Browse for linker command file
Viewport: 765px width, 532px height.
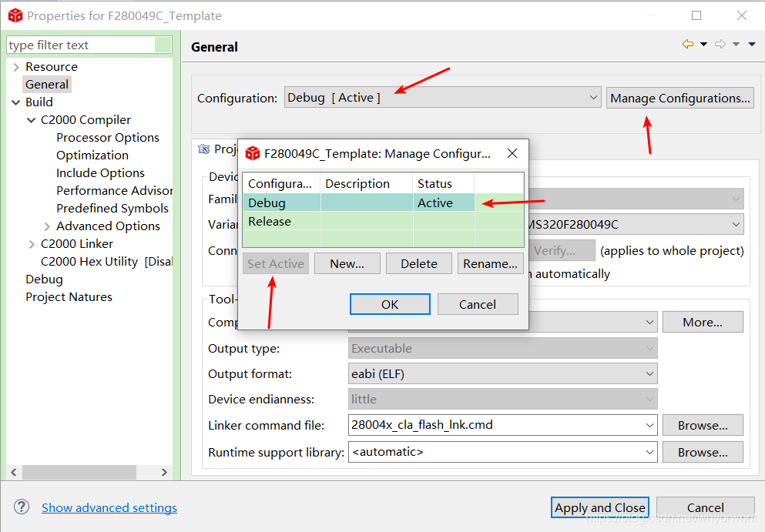tap(703, 425)
